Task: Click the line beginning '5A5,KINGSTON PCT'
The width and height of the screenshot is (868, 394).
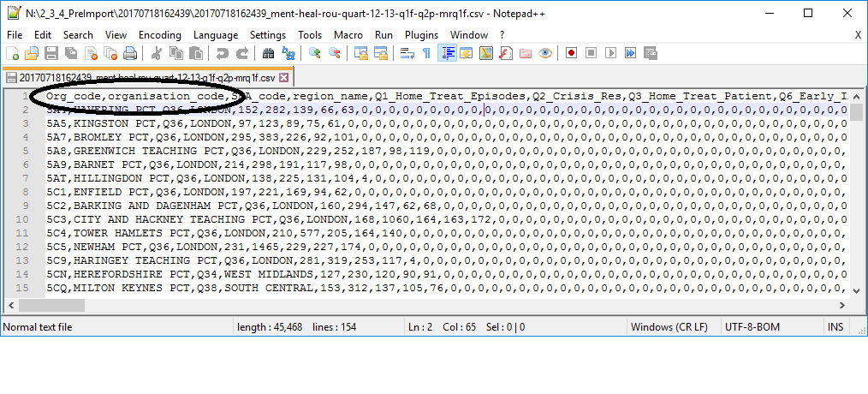Action: pyautogui.click(x=447, y=123)
